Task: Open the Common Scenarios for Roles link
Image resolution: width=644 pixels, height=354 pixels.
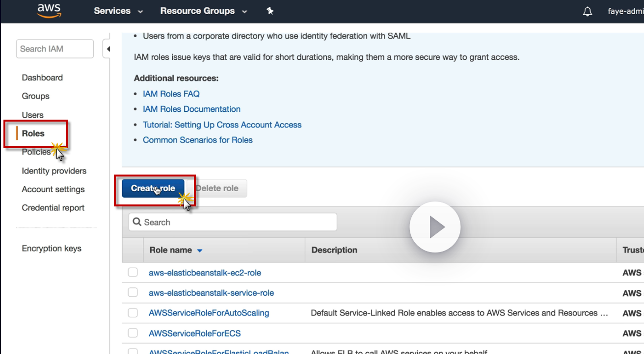Action: pos(198,140)
